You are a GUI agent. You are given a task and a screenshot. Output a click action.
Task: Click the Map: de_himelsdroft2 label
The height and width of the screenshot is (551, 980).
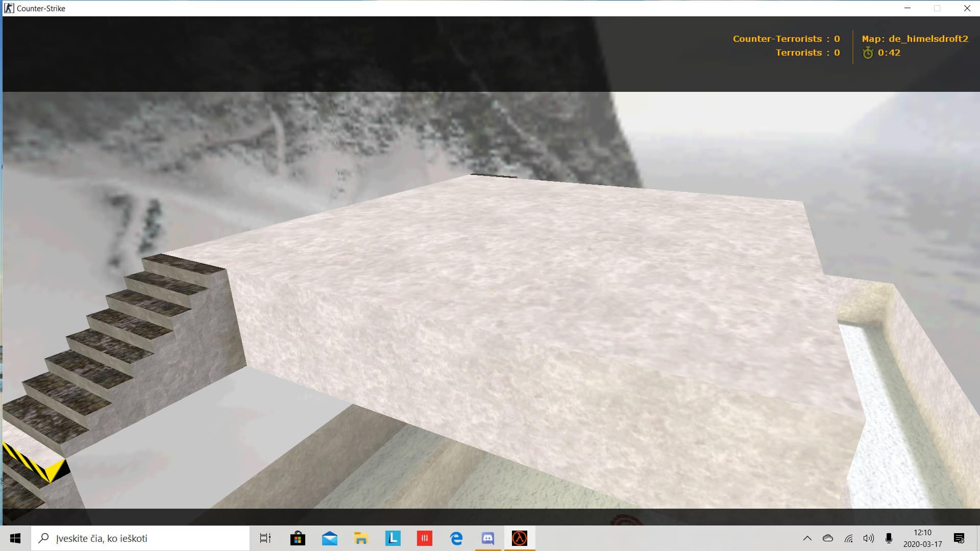[915, 39]
